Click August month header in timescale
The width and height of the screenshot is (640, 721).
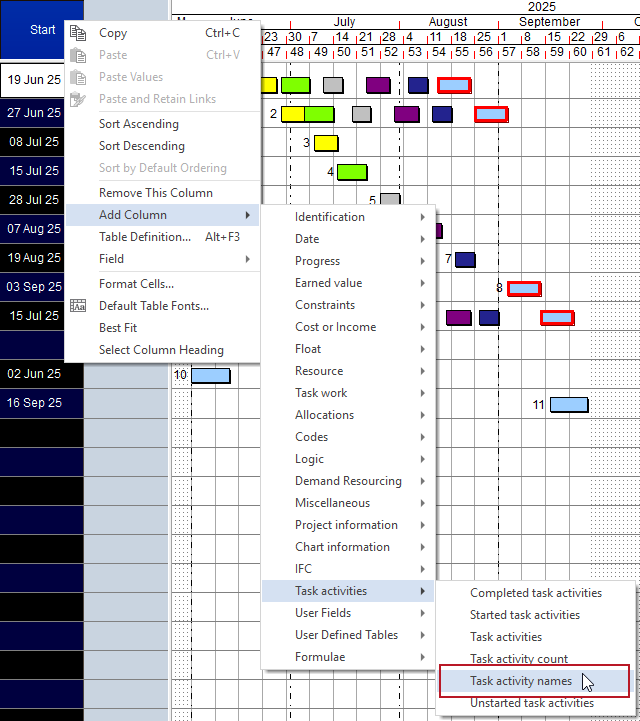click(448, 22)
